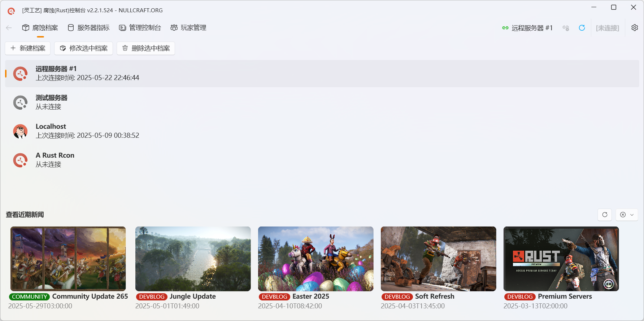Click 修改选中档案 button
The height and width of the screenshot is (321, 644).
click(x=83, y=48)
